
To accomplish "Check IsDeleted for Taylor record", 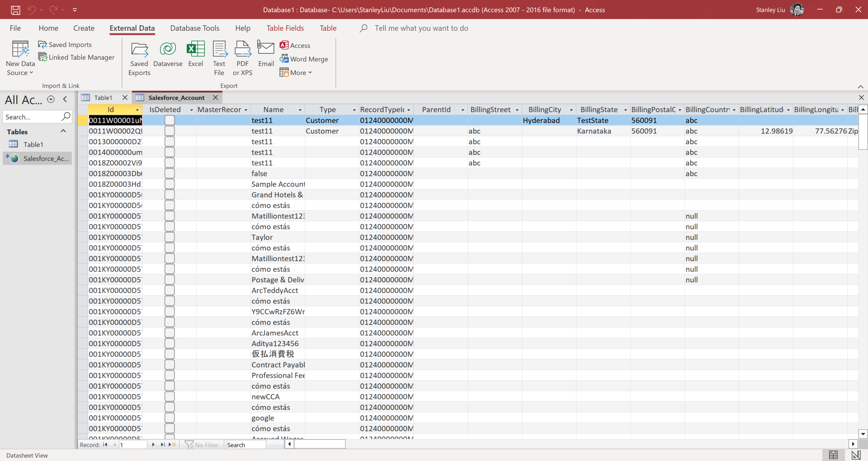I will pos(170,237).
